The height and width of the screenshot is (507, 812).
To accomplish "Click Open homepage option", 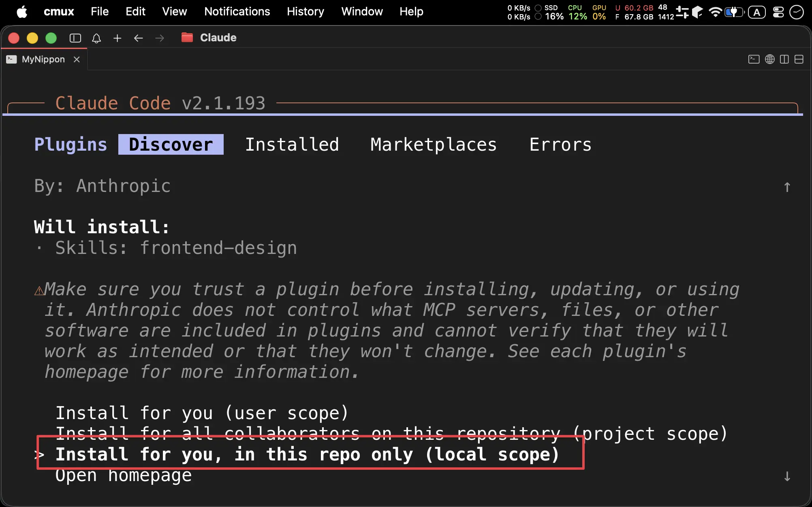I will click(x=123, y=475).
